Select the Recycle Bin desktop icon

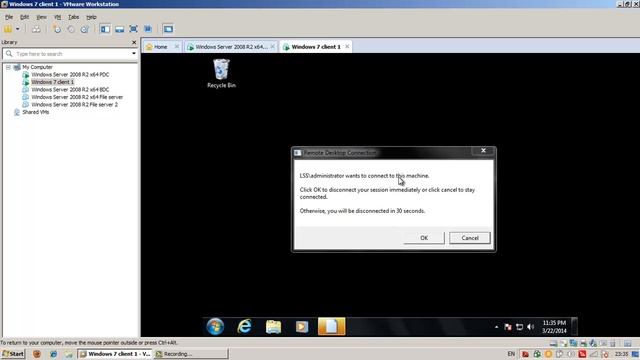(x=221, y=73)
